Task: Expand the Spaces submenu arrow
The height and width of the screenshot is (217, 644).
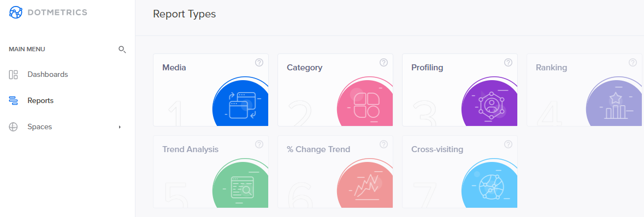Action: click(x=120, y=127)
